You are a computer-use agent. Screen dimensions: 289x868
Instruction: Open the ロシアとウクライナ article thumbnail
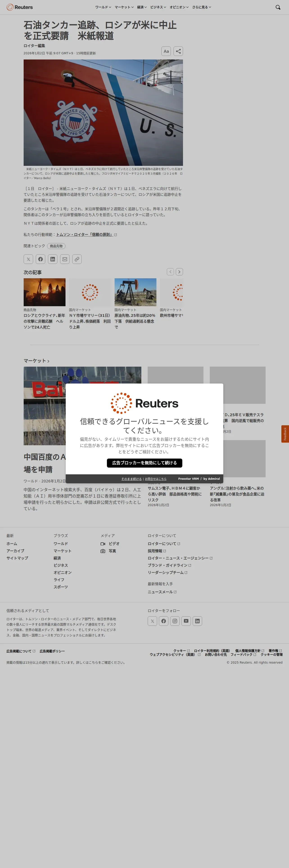[x=44, y=292]
